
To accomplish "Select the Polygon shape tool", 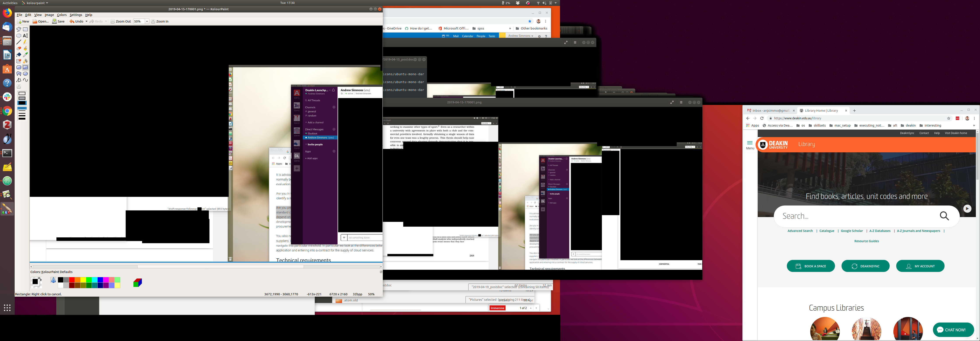I will click(19, 74).
